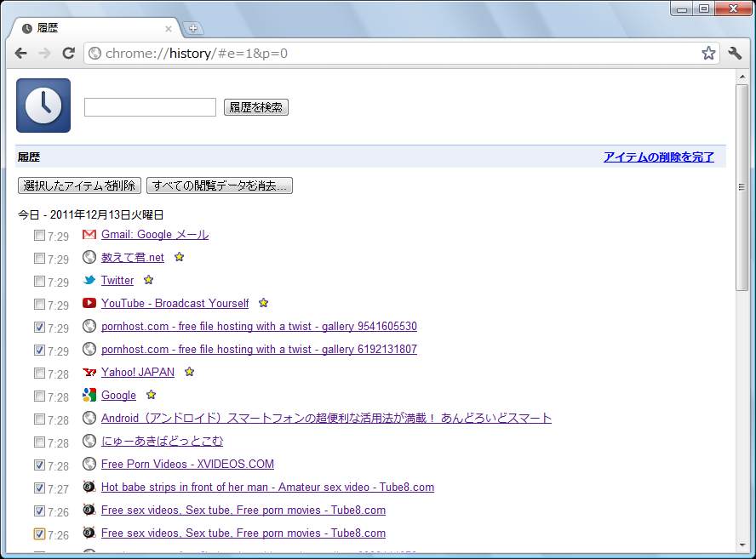Click the bookmark star beside Yahoo! JAPAN
The width and height of the screenshot is (756, 559).
pos(190,372)
